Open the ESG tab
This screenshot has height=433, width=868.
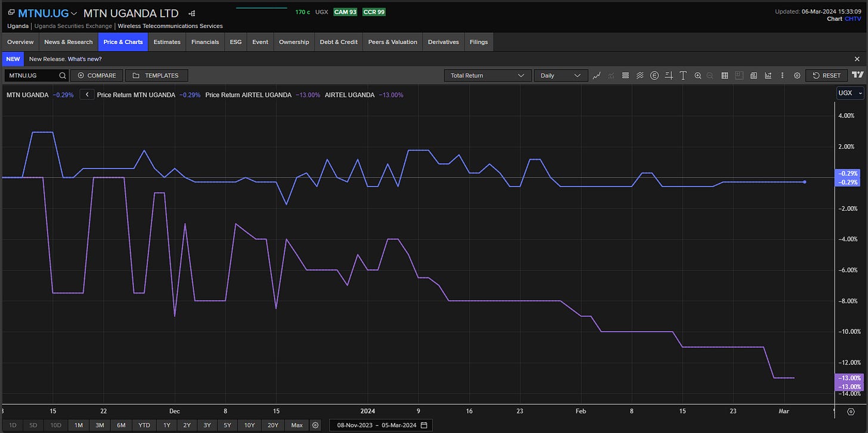[x=235, y=42]
